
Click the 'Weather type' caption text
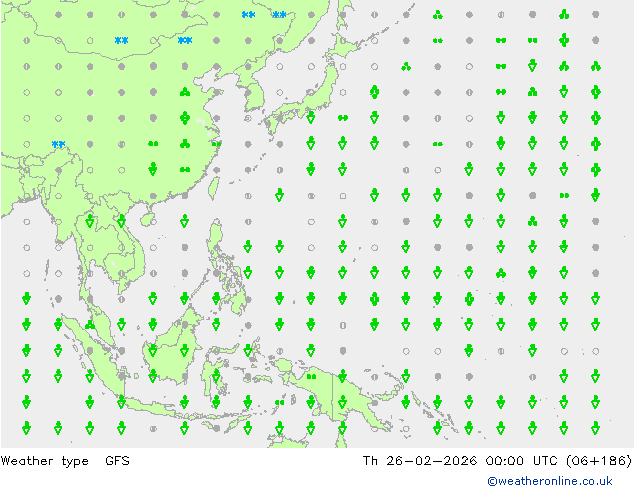point(44,461)
